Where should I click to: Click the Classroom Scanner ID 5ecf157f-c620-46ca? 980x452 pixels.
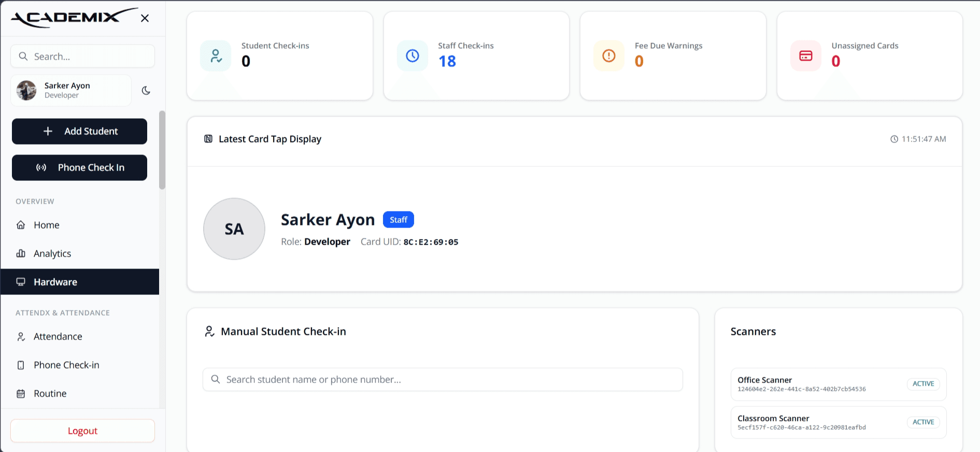tap(802, 428)
